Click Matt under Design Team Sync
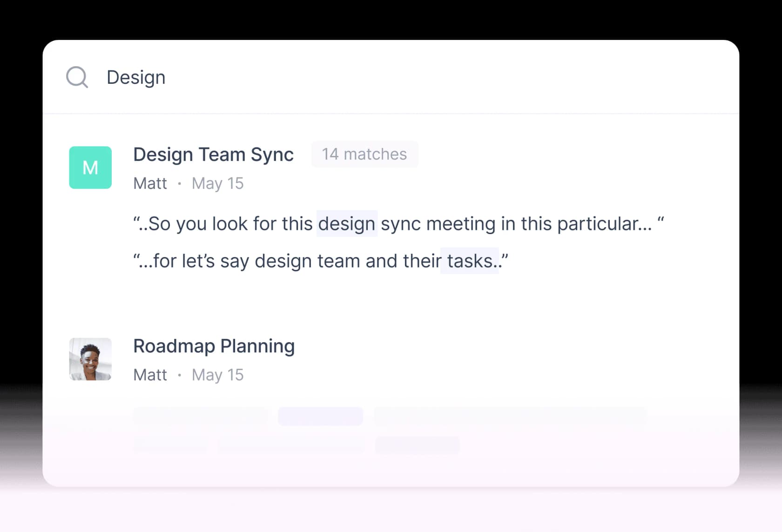The image size is (782, 532). coord(150,183)
